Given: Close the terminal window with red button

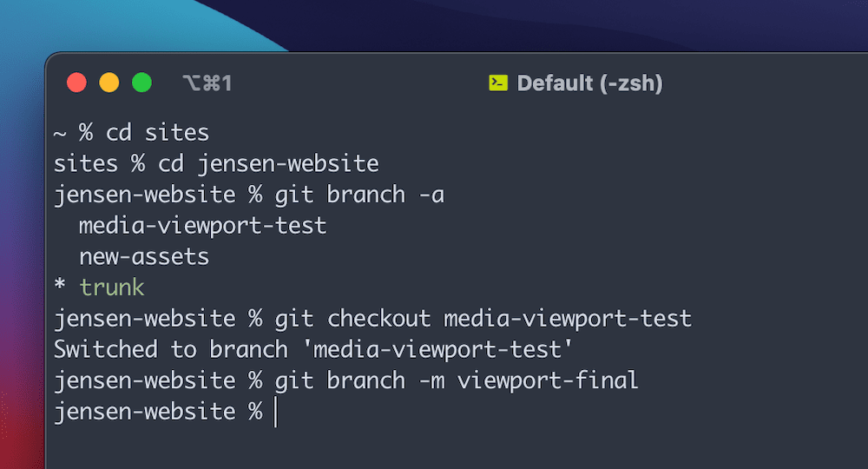Looking at the screenshot, I should coord(77,83).
